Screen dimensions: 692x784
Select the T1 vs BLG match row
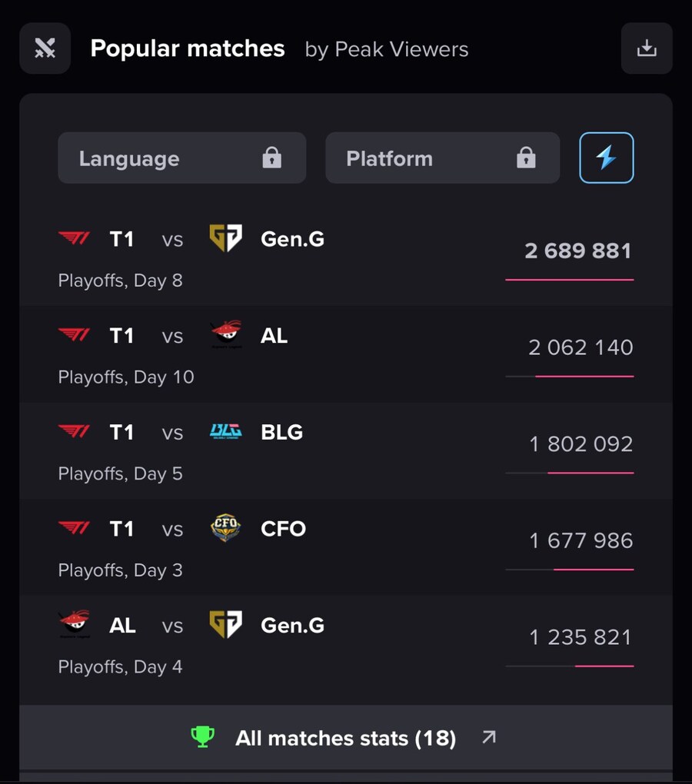[x=346, y=451]
